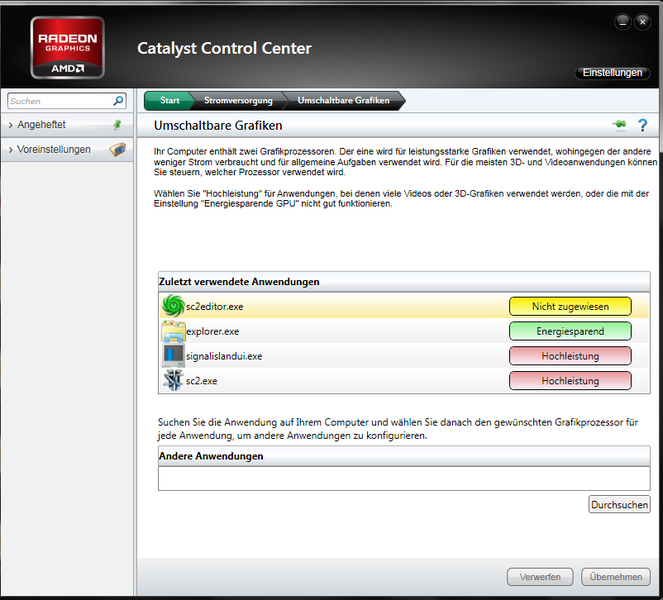Viewport: 663px width, 600px height.
Task: Expand the Voreinstellungen section
Action: (67, 149)
